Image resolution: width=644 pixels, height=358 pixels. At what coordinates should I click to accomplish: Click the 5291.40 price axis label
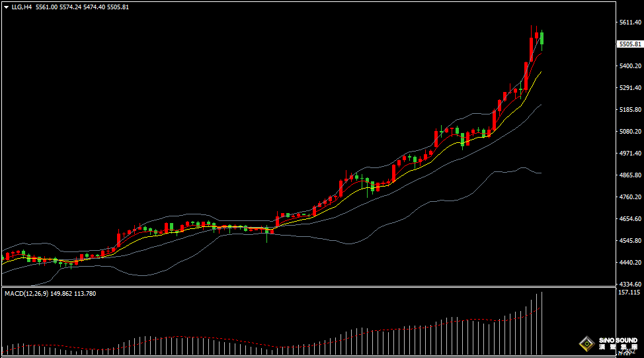click(629, 88)
